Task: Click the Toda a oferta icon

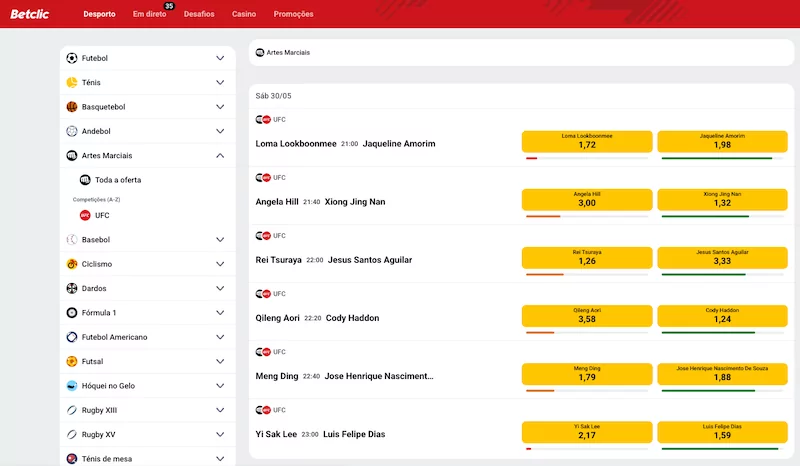Action: (85, 180)
